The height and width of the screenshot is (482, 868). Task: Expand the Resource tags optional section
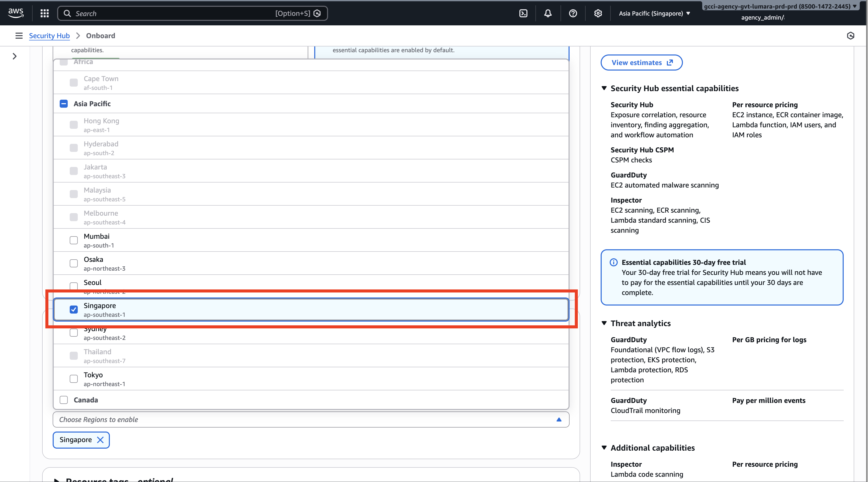57,480
